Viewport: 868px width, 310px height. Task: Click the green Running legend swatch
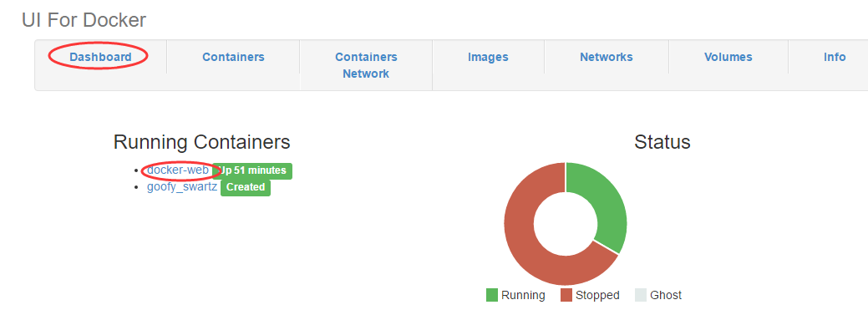point(491,295)
